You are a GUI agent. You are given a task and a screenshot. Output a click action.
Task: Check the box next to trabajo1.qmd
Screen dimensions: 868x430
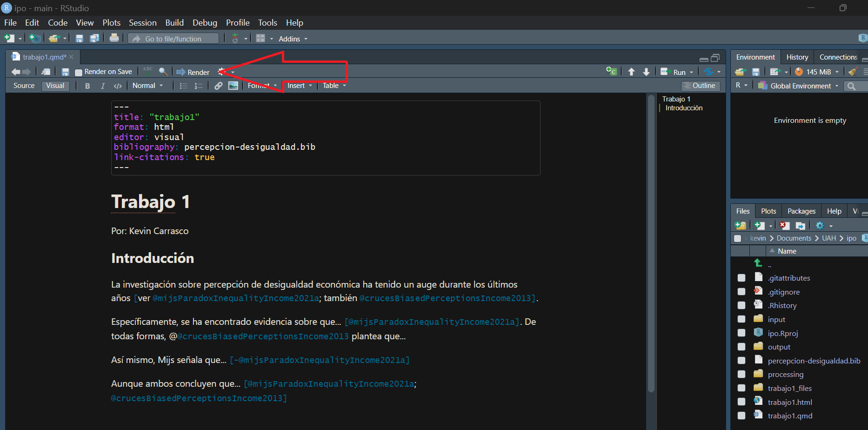point(741,416)
